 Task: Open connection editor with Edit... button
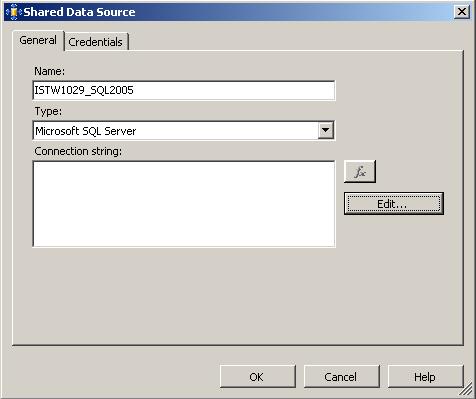pos(394,203)
